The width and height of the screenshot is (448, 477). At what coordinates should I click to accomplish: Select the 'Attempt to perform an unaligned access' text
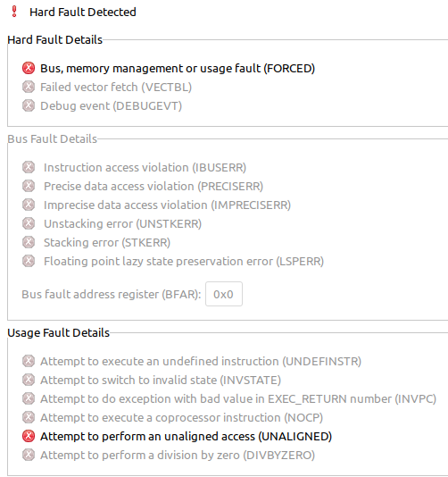point(148,436)
